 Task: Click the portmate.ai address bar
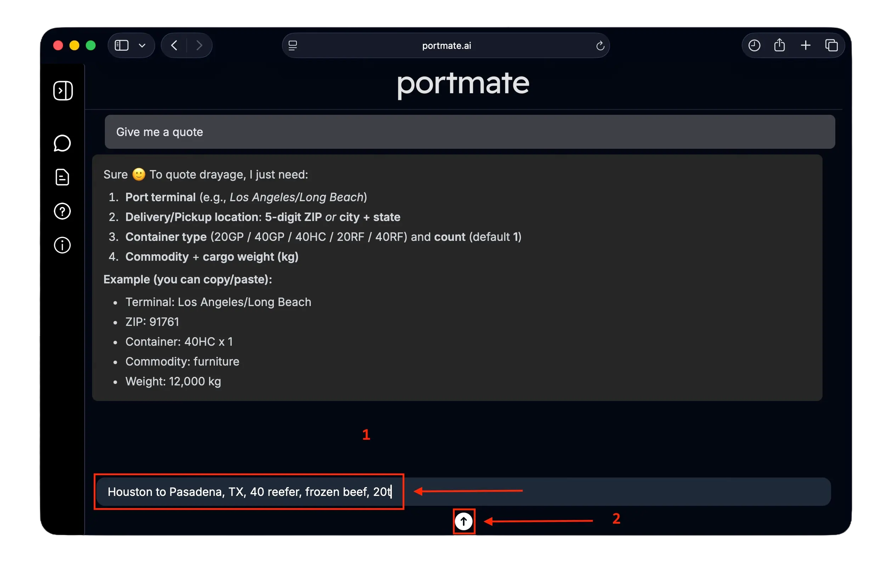(x=446, y=45)
